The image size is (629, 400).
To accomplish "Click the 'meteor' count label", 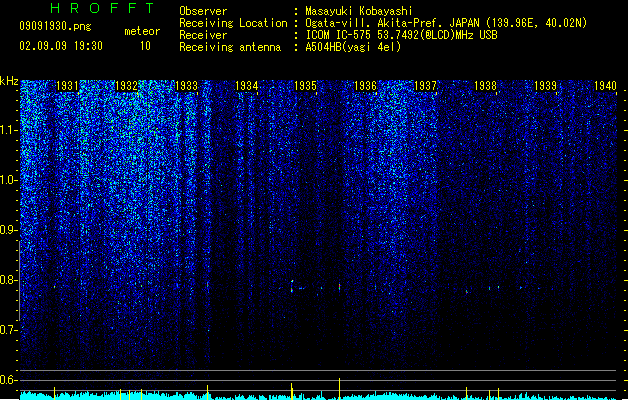I will [x=142, y=31].
